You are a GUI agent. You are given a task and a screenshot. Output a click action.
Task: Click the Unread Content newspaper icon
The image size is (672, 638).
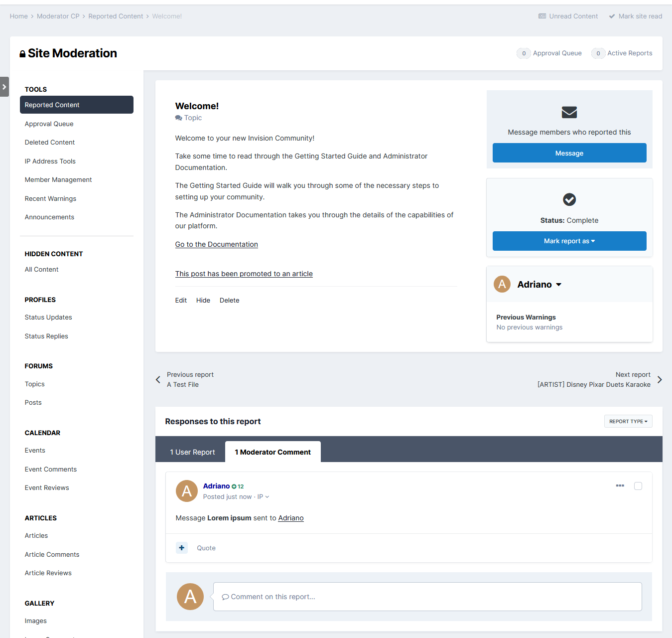[x=542, y=16]
